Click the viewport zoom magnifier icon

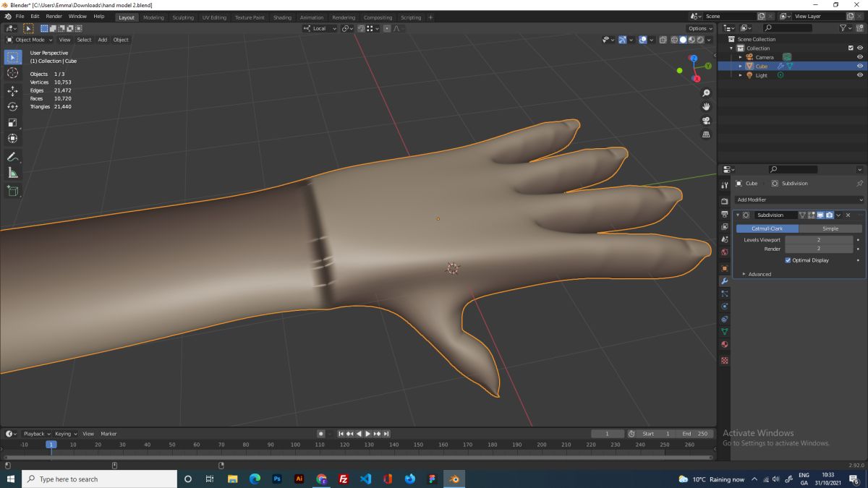tap(707, 93)
